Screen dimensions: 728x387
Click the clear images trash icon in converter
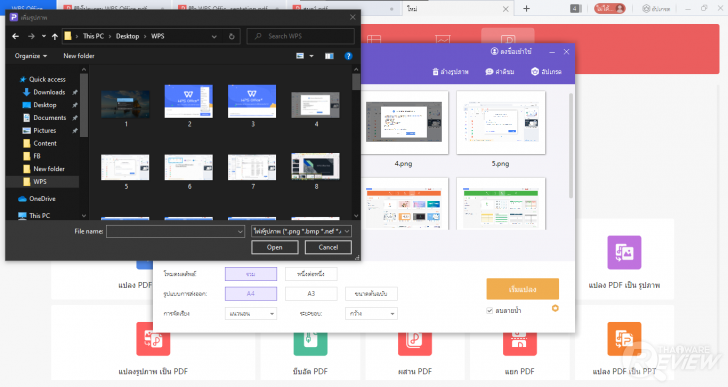point(435,71)
